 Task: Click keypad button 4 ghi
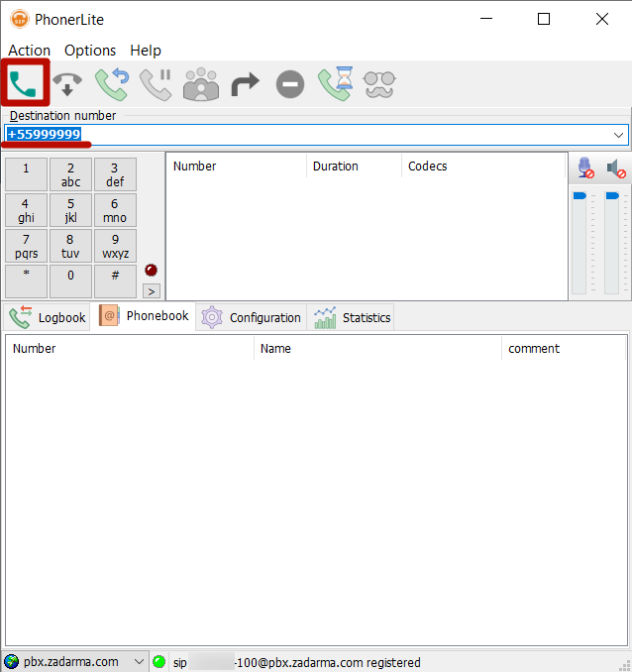26,210
